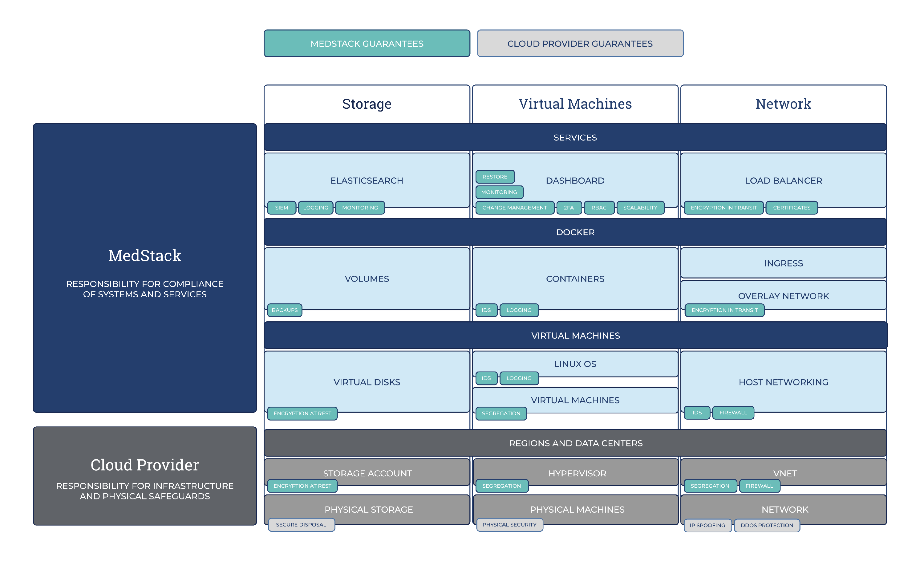Click the Scalability tag
The height and width of the screenshot is (569, 924).
coord(640,208)
